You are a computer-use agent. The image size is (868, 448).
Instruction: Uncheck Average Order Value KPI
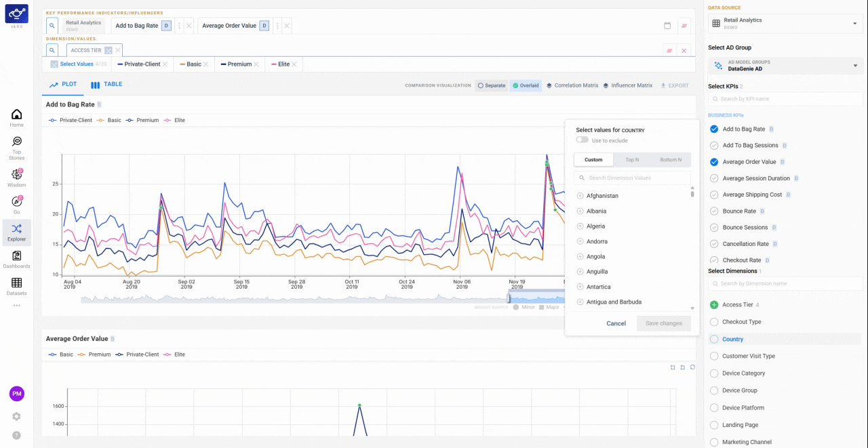point(714,162)
